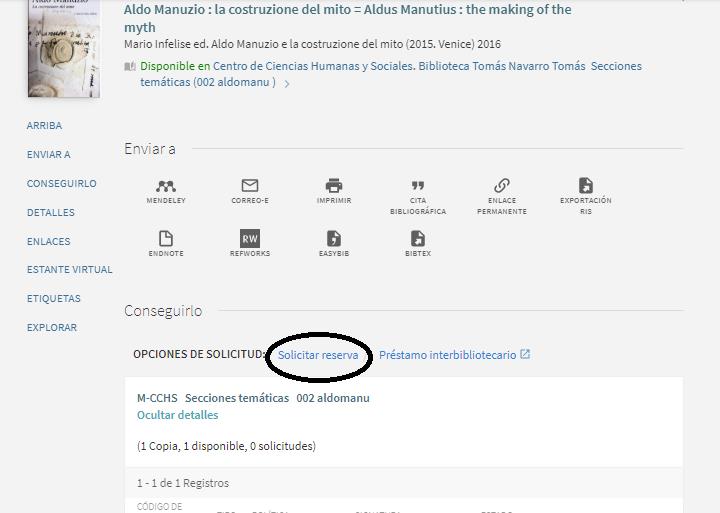This screenshot has width=720, height=513.
Task: Export using the Exportación RIS icon
Action: click(586, 186)
